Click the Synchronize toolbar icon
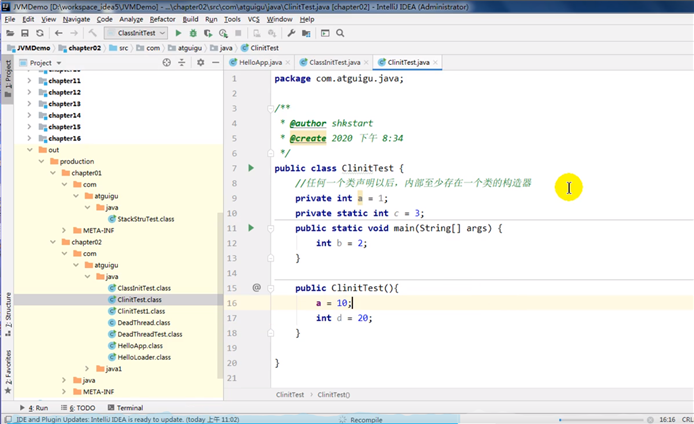The height and width of the screenshot is (424, 694). tap(40, 33)
